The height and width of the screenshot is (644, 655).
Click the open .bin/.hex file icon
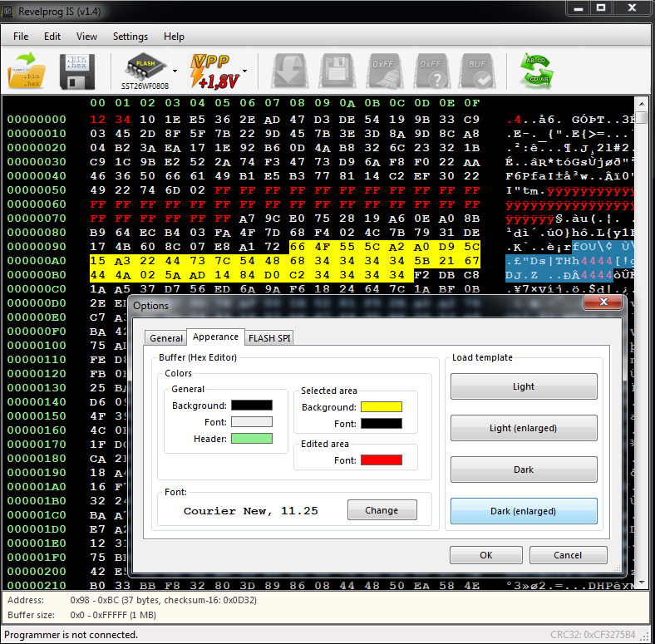tap(29, 71)
